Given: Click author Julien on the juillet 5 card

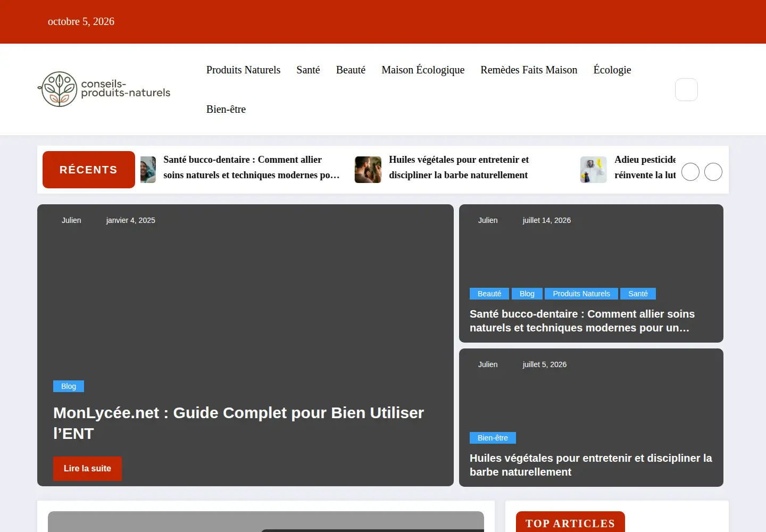Looking at the screenshot, I should (x=488, y=364).
